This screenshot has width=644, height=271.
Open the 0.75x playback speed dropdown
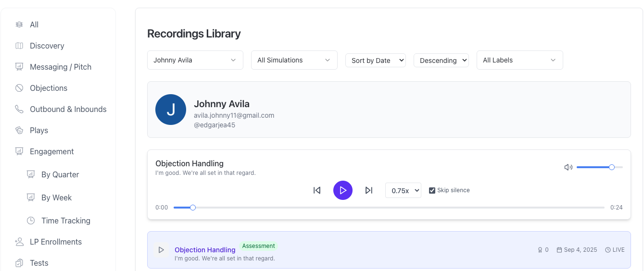pyautogui.click(x=403, y=190)
